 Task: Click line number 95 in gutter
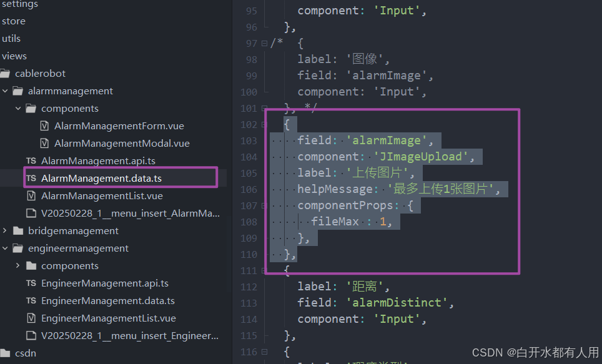252,11
